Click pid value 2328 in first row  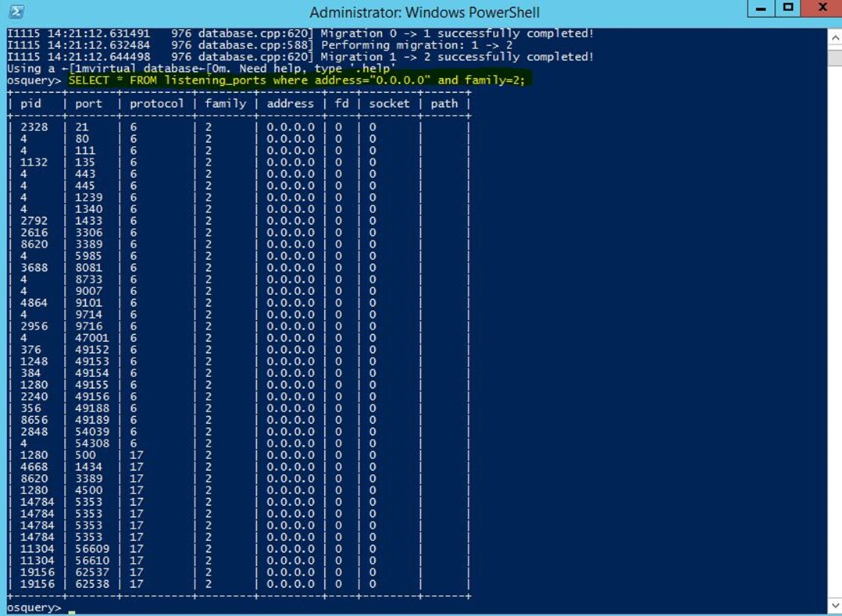tap(34, 127)
